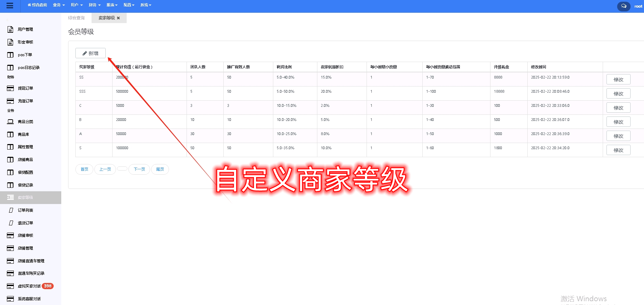Open 彩金审核 sidebar icon
Image resolution: width=644 pixels, height=305 pixels.
[10, 42]
